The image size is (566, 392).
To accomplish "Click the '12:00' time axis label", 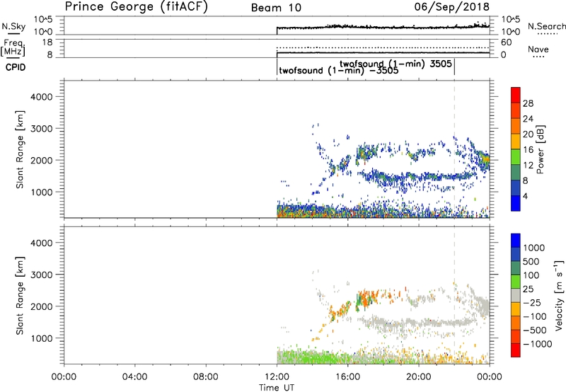I will coord(277,377).
